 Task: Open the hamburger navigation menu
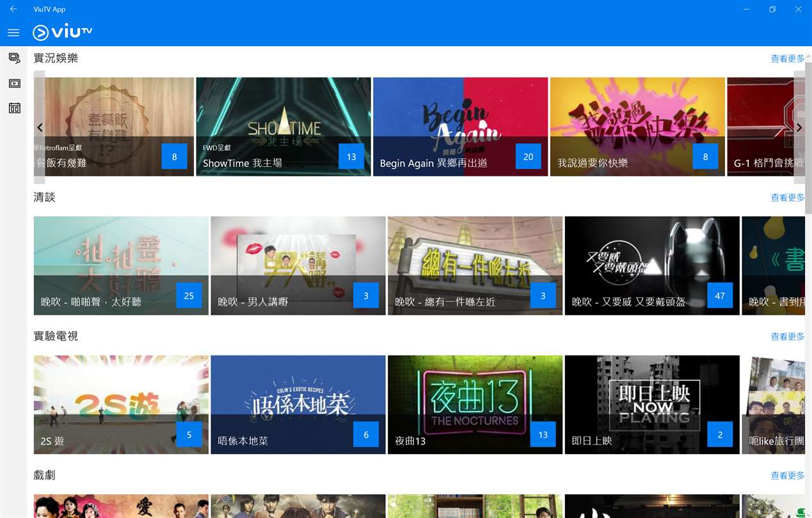click(x=13, y=33)
